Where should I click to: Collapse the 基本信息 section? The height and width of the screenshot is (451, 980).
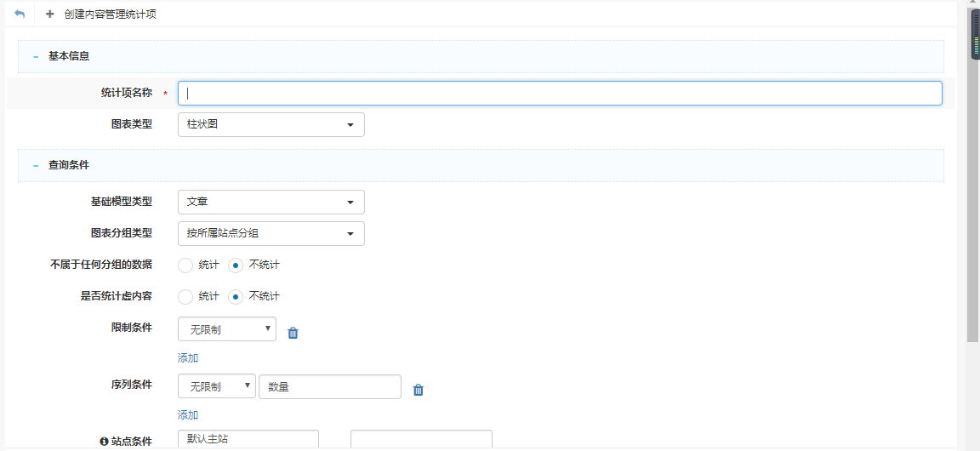coord(36,56)
